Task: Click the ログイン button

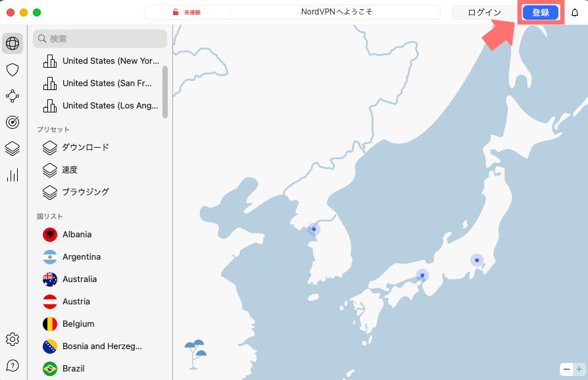Action: (484, 12)
